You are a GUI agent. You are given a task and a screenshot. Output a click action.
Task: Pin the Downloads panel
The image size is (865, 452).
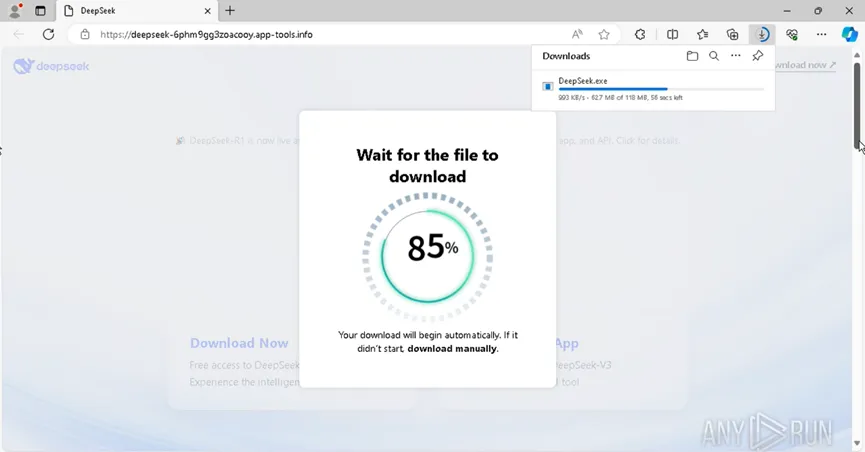pyautogui.click(x=758, y=56)
